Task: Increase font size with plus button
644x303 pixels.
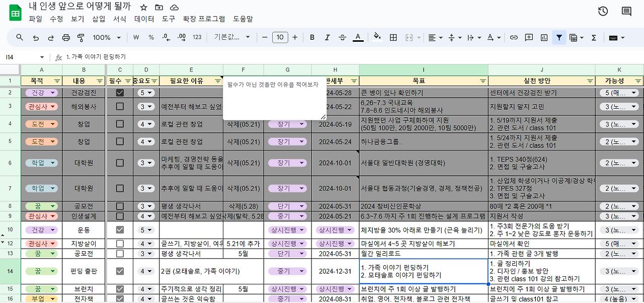Action: [x=295, y=37]
